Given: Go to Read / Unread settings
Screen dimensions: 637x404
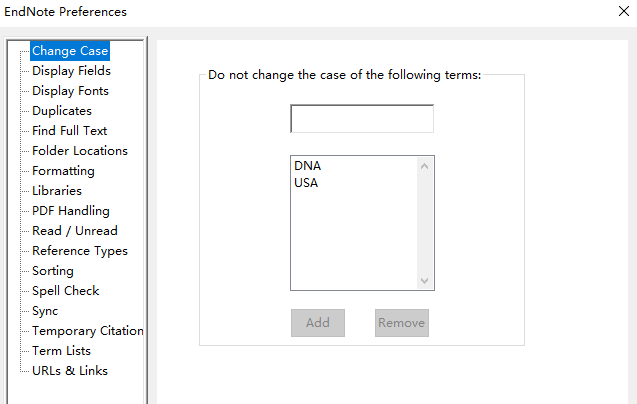Looking at the screenshot, I should 74,231.
